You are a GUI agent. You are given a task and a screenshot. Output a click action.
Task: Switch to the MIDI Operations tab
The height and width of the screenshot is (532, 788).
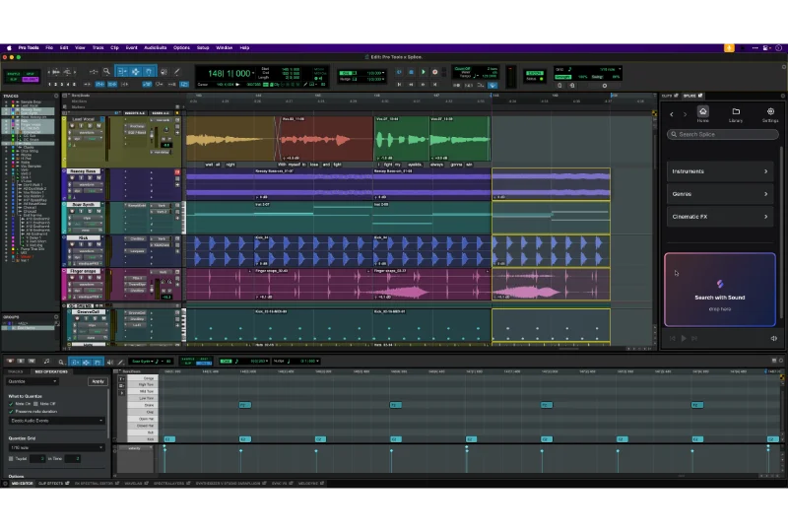pos(51,371)
